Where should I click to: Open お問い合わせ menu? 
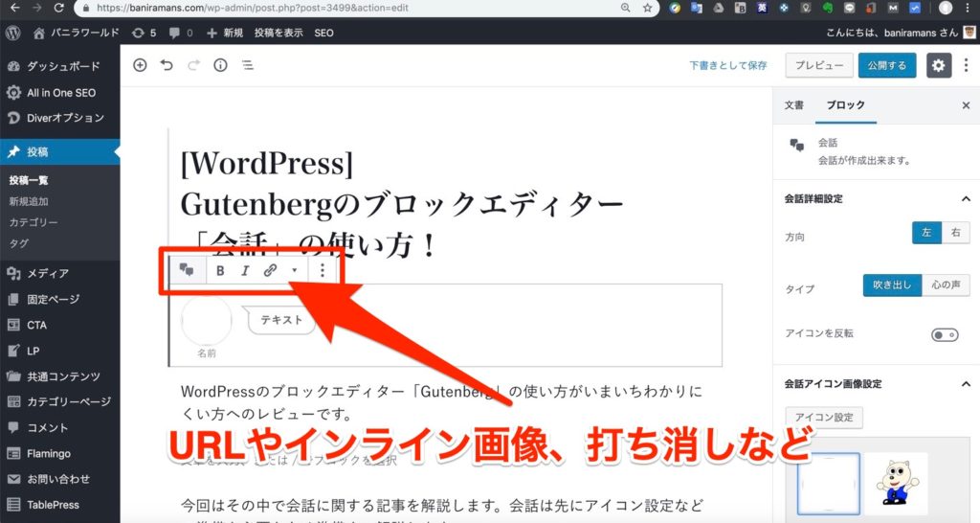pos(60,479)
